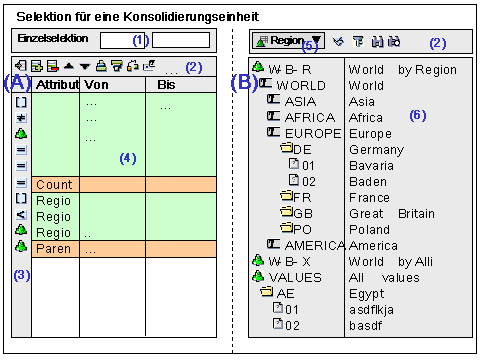480x360 pixels.
Task: Click the orange linked-boxes icon in left toolbar
Action: [133, 66]
